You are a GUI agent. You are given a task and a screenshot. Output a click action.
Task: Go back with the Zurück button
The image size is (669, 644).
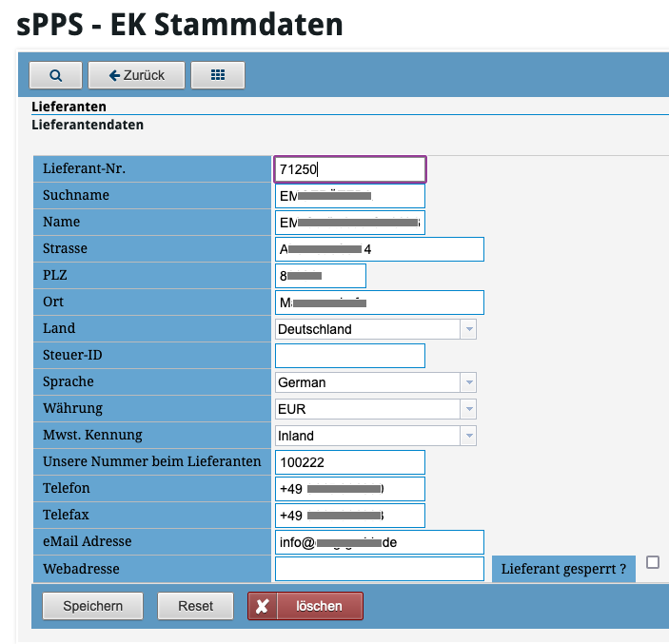[x=137, y=75]
